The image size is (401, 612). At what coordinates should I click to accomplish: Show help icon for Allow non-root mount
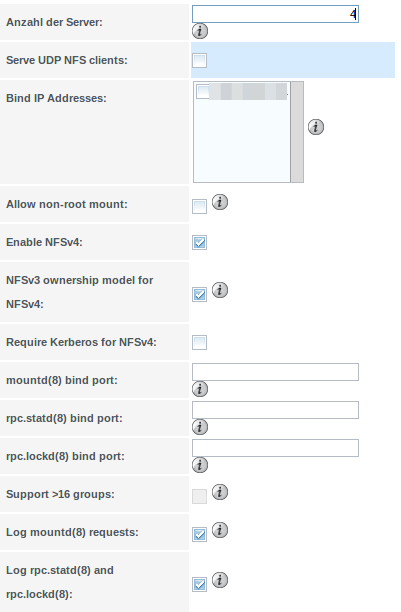220,202
